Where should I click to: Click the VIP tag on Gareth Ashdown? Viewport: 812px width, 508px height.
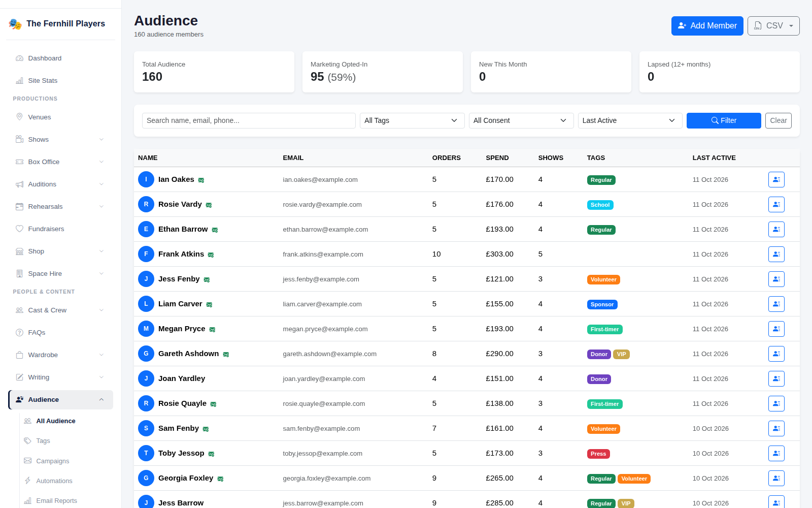coord(621,354)
